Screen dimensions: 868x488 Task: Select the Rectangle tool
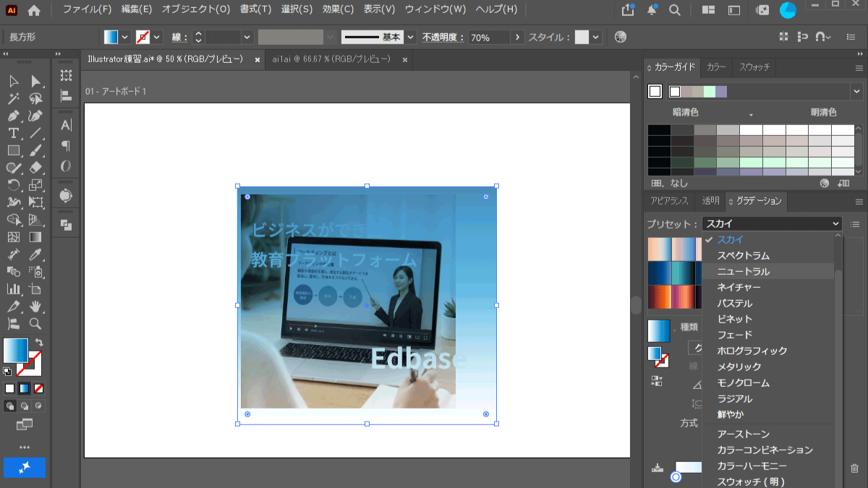(x=13, y=150)
